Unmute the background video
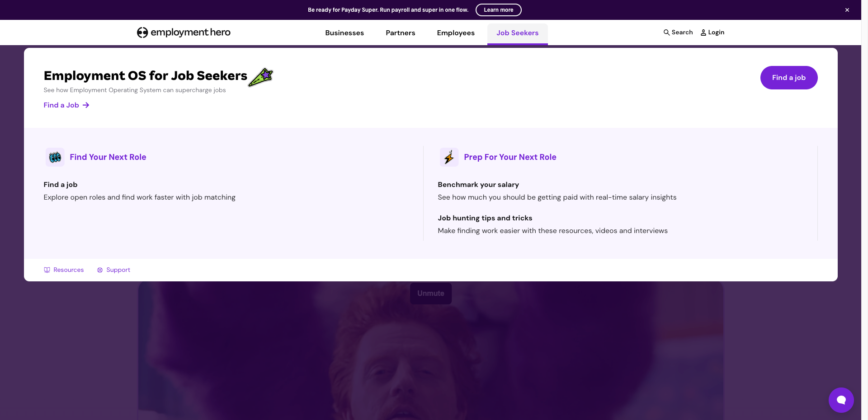Viewport: 868px width, 420px height. coord(431,294)
